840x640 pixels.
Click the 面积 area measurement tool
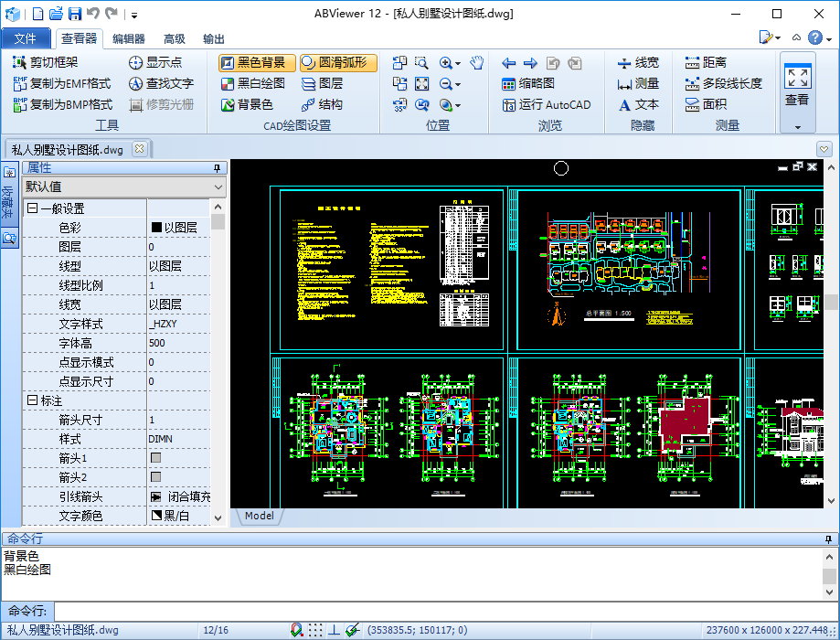[705, 104]
